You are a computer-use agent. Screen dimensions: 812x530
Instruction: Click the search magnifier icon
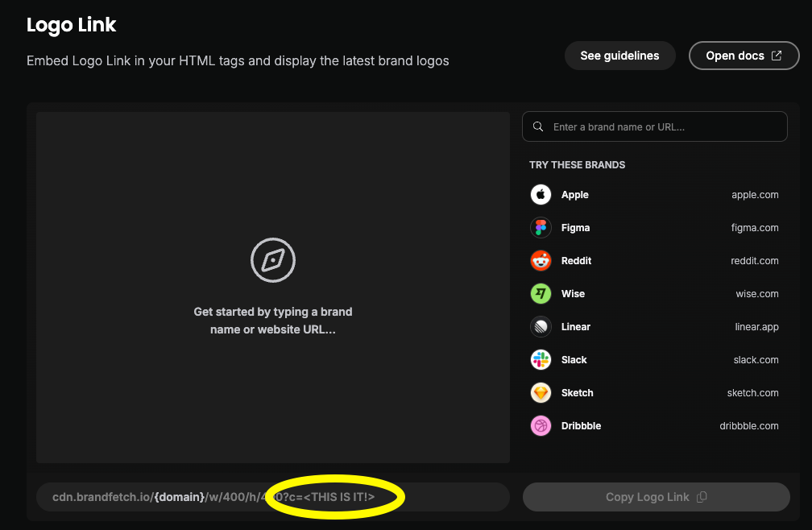pyautogui.click(x=538, y=126)
